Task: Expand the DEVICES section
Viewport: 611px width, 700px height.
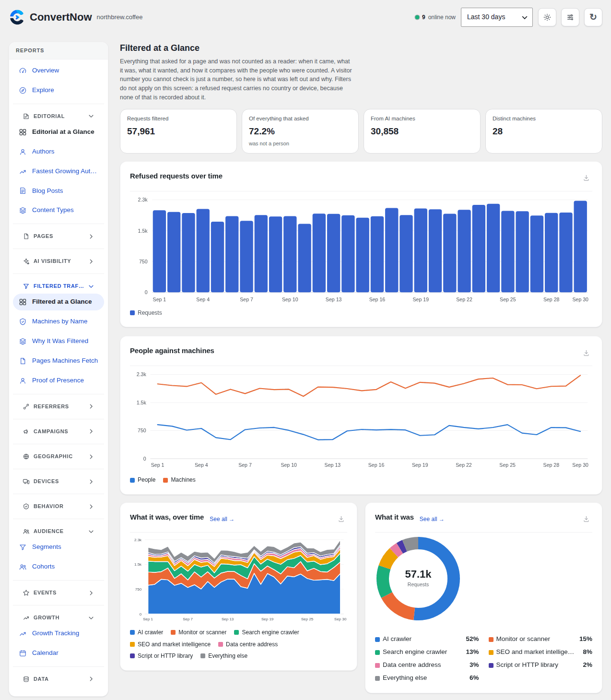Action: coord(59,481)
